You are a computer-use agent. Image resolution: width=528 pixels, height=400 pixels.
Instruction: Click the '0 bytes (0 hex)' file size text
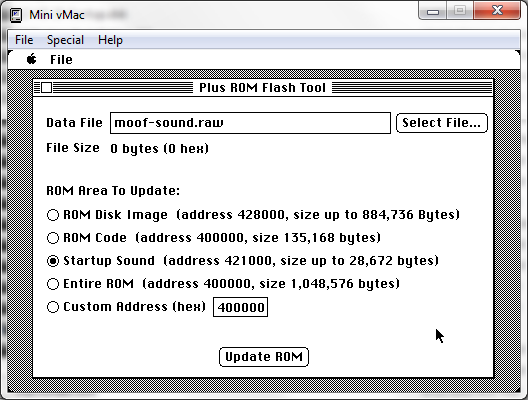tap(160, 148)
